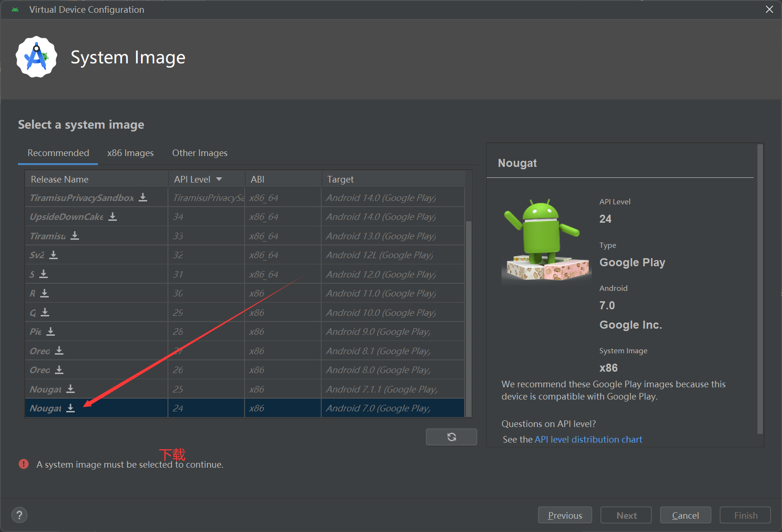Image resolution: width=782 pixels, height=532 pixels.
Task: Select API level 34 cell
Action: [x=206, y=217]
